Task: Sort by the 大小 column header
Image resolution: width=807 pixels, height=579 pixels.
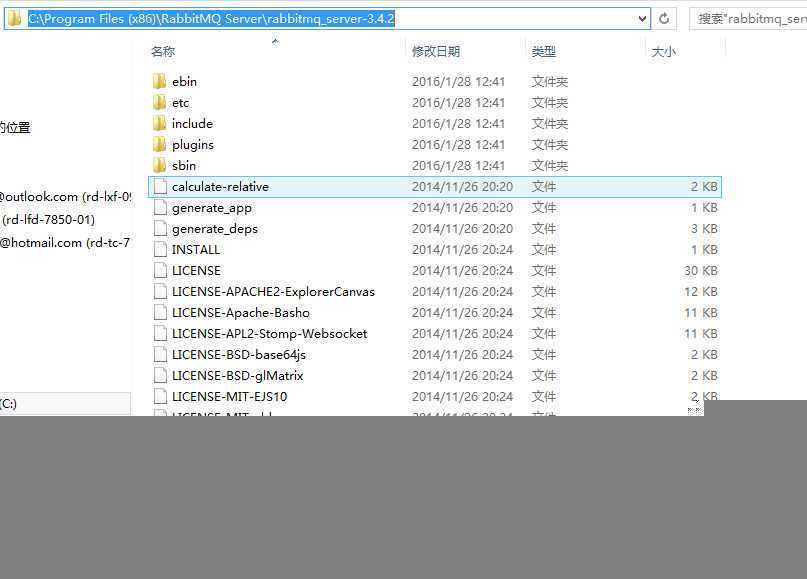Action: [x=663, y=51]
